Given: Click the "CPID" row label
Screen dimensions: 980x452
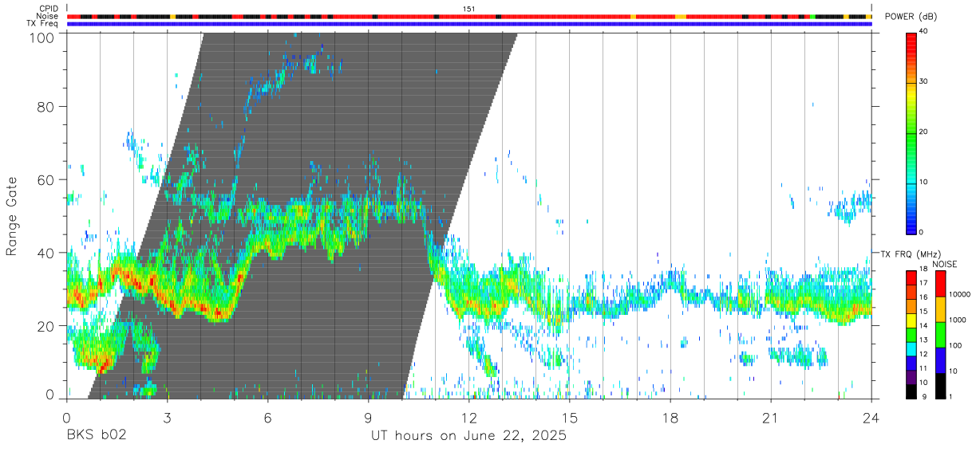Looking at the screenshot, I should [49, 9].
